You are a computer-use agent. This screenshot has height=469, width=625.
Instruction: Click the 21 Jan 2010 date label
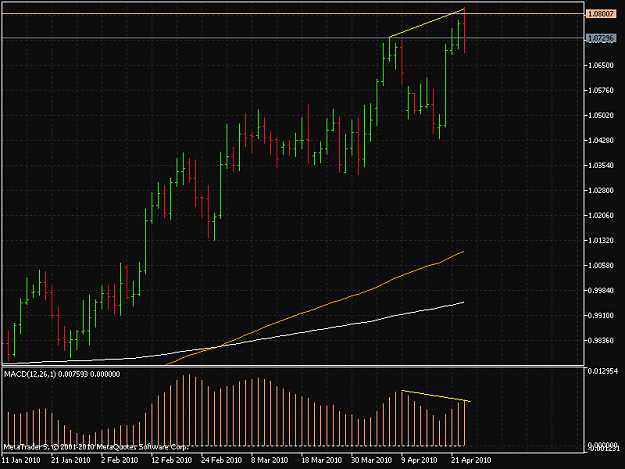click(x=71, y=460)
